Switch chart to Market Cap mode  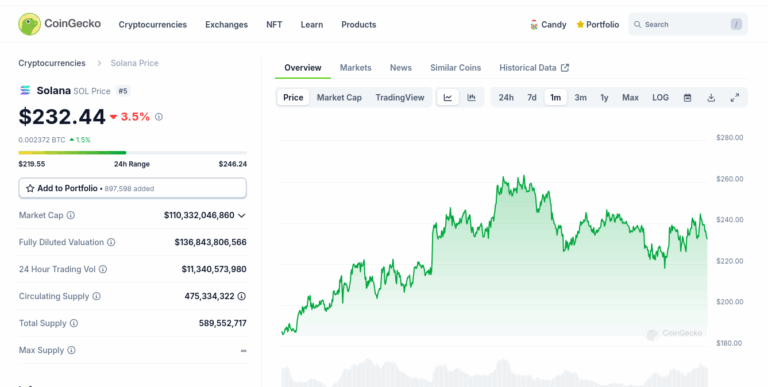pyautogui.click(x=339, y=97)
